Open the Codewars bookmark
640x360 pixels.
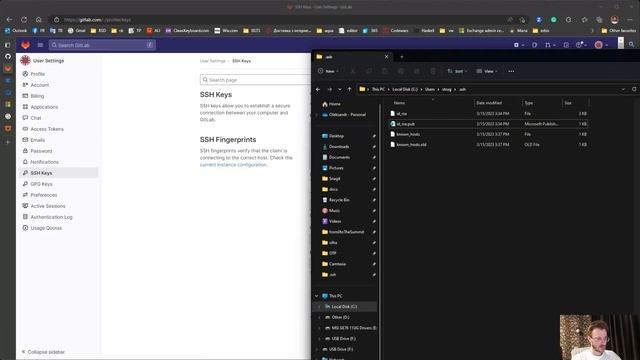click(396, 31)
